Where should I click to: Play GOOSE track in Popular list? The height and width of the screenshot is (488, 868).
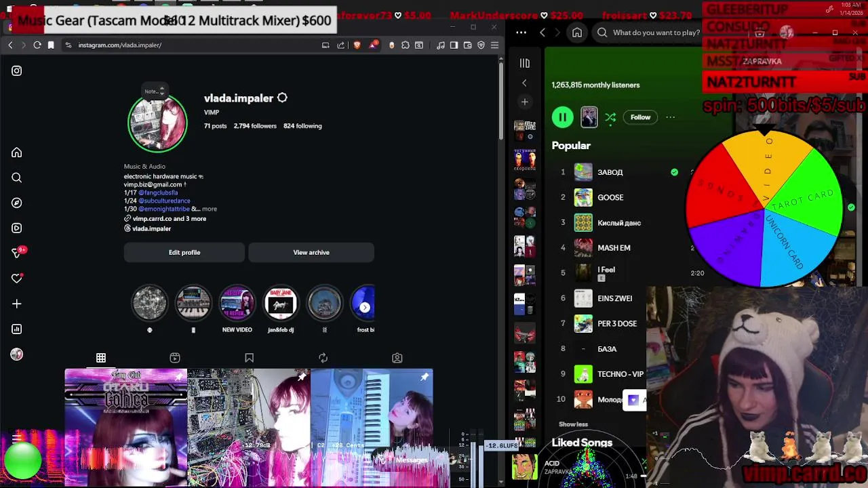tap(610, 197)
